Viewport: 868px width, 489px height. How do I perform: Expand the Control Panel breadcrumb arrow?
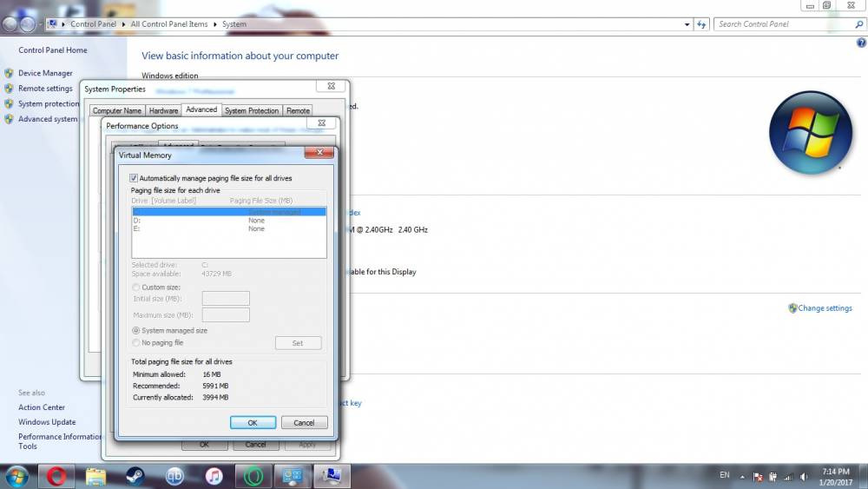coord(123,24)
